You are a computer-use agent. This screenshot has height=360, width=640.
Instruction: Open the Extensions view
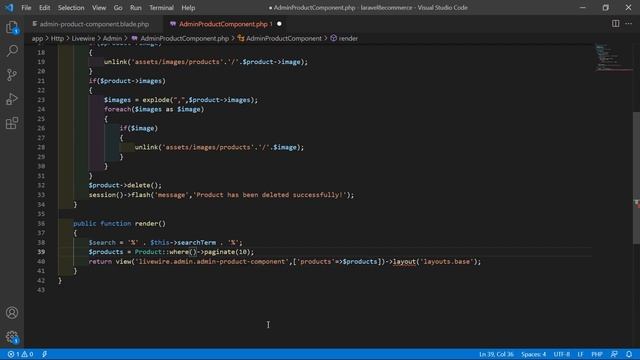click(12, 123)
